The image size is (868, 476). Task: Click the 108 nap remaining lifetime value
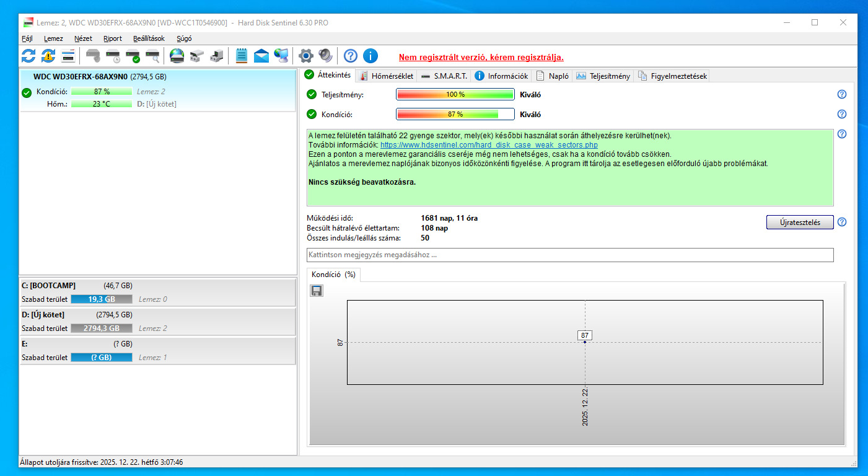click(x=434, y=228)
